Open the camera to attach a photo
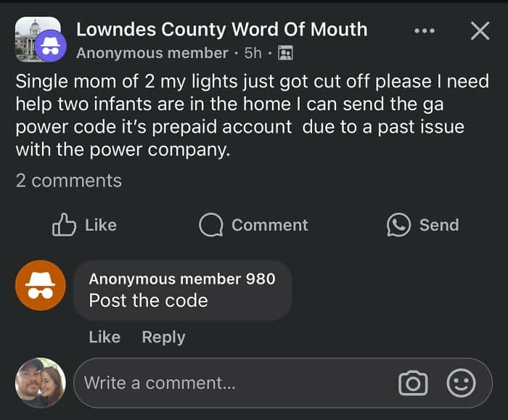Image resolution: width=508 pixels, height=420 pixels. 413,383
